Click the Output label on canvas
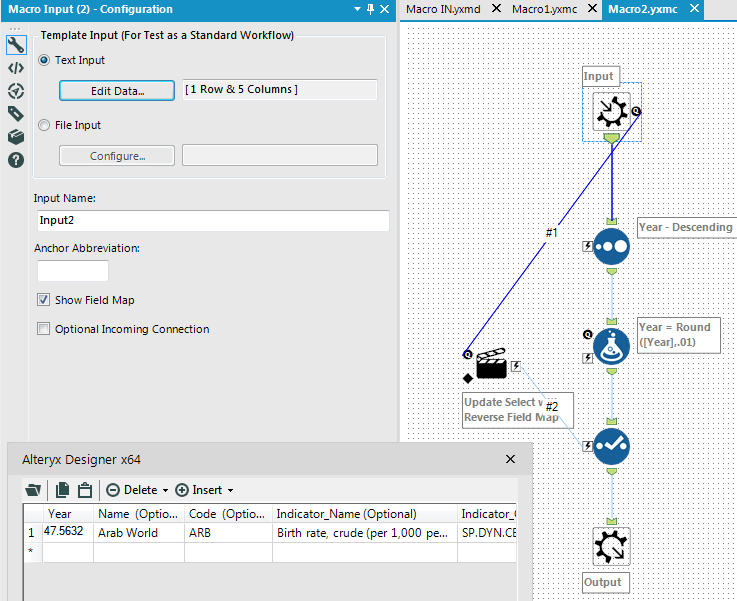The height and width of the screenshot is (601, 737). 605,582
